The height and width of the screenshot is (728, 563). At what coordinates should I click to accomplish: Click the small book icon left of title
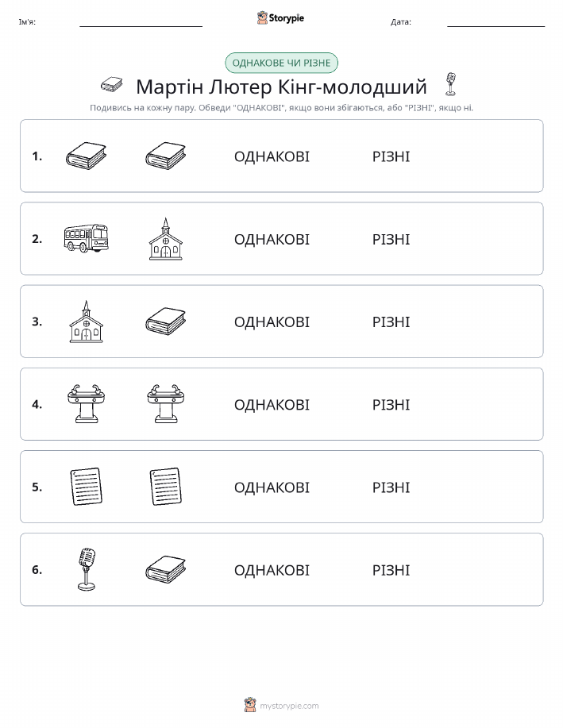[112, 84]
